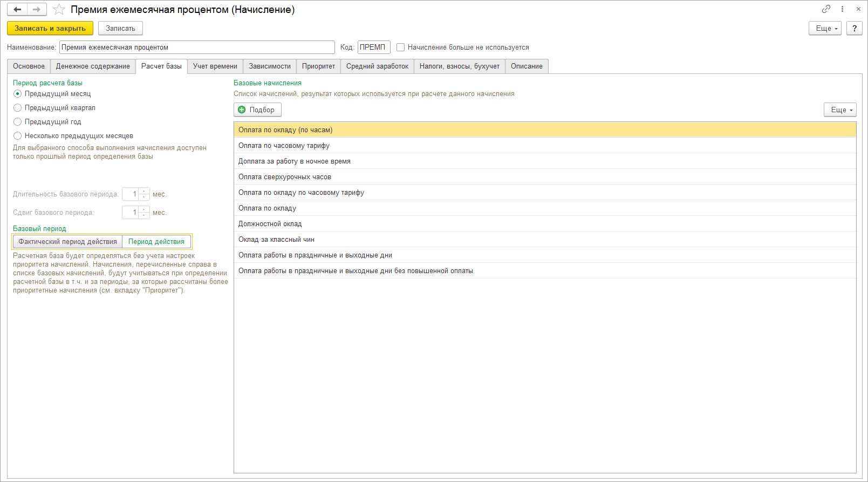Viewport: 868px width, 482px height.
Task: Close the form with X icon
Action: 858,9
